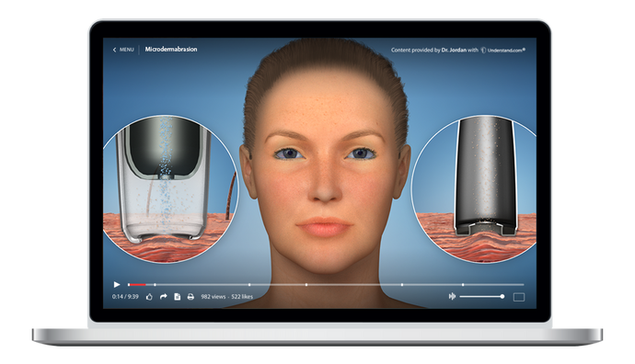Click the play button in video controls
Image resolution: width=635 pixels, height=364 pixels.
pyautogui.click(x=117, y=285)
